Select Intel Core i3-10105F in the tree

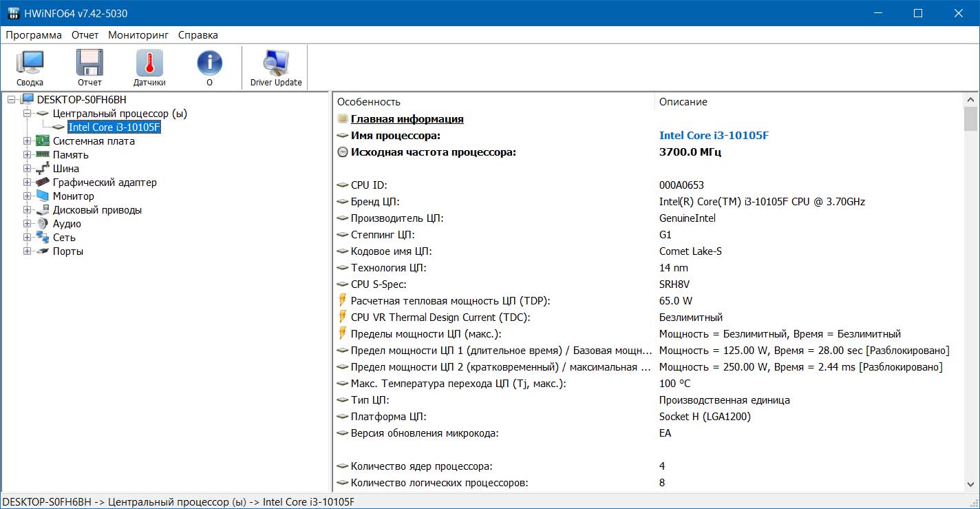point(114,127)
